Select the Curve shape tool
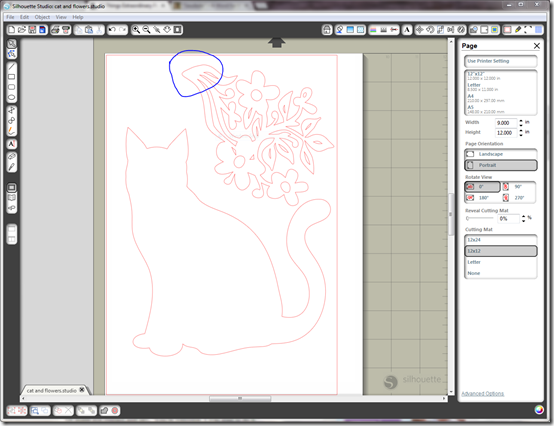Image resolution: width=554 pixels, height=426 pixels. click(12, 120)
